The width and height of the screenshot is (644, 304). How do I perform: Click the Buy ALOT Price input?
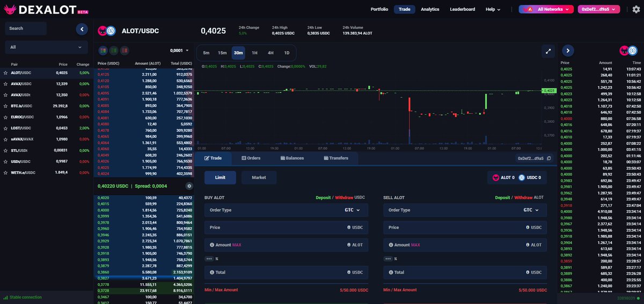[x=286, y=227]
